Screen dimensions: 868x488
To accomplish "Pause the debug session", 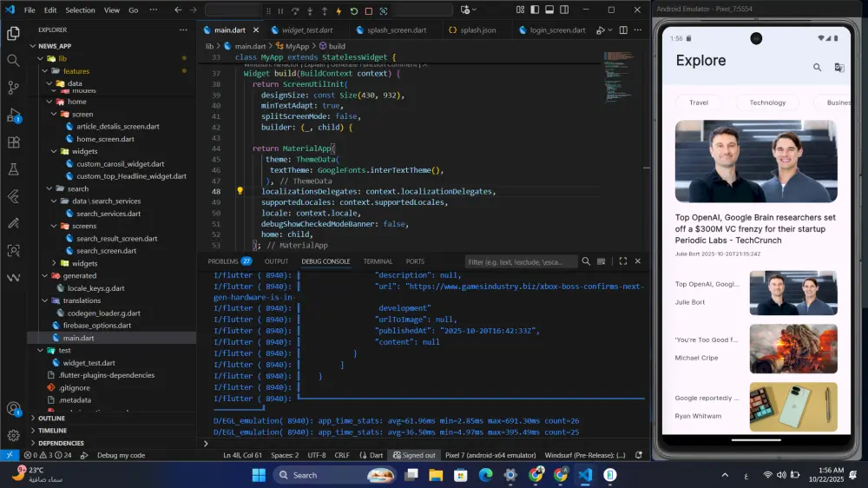I will [279, 11].
